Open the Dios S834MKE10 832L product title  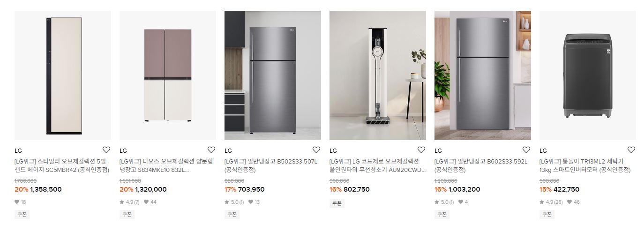click(166, 166)
